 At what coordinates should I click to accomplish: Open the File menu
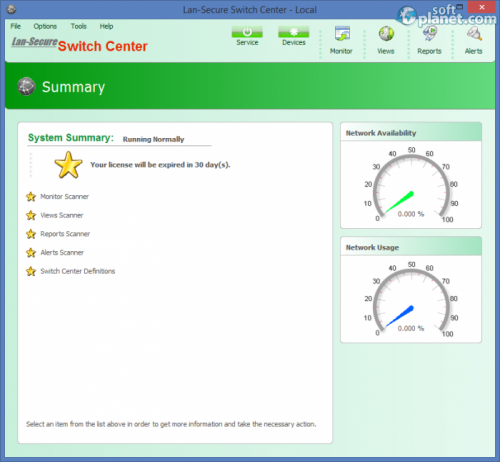[15, 26]
